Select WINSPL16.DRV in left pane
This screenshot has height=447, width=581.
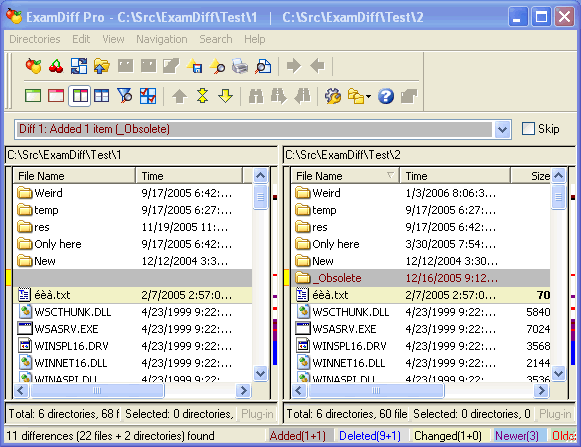point(133,346)
